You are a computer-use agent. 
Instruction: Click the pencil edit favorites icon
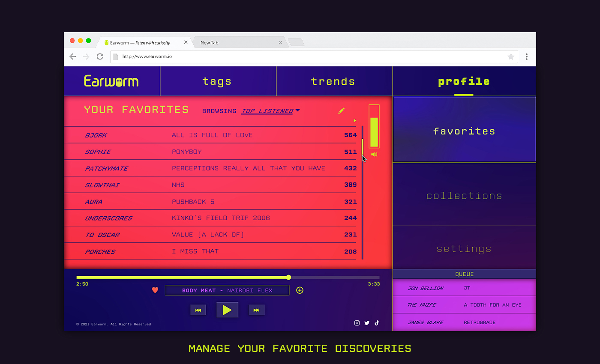click(x=341, y=111)
